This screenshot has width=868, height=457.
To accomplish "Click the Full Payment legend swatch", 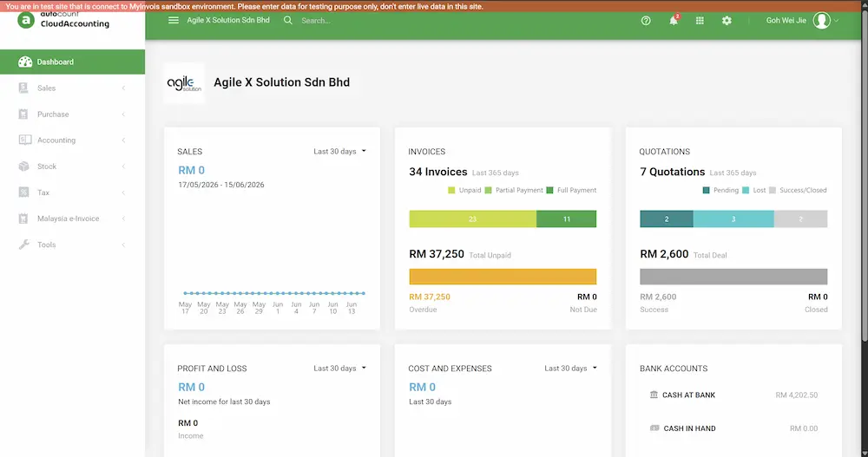I will pos(549,190).
